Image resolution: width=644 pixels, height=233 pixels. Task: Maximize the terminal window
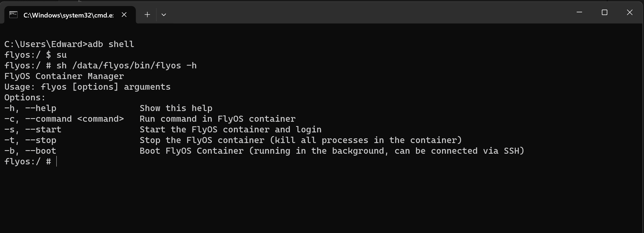pos(605,12)
